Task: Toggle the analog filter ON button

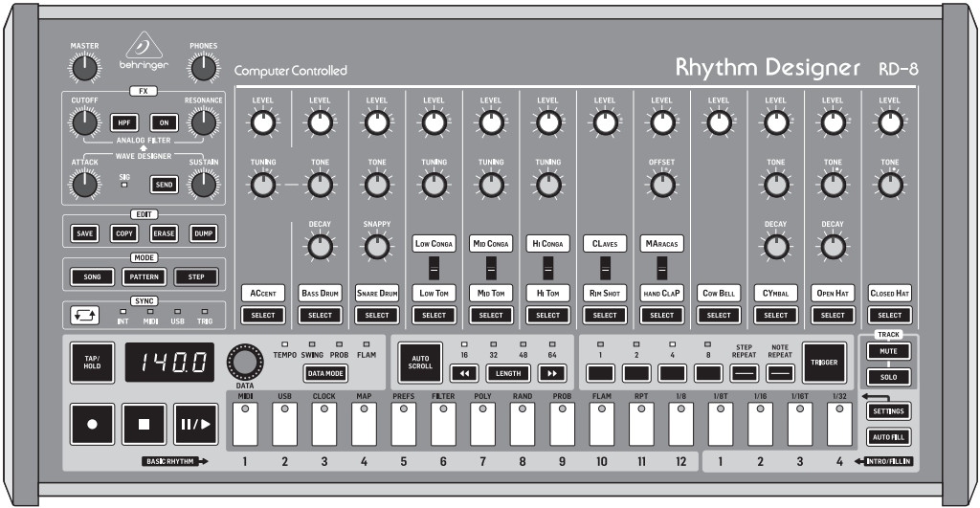Action: (164, 123)
